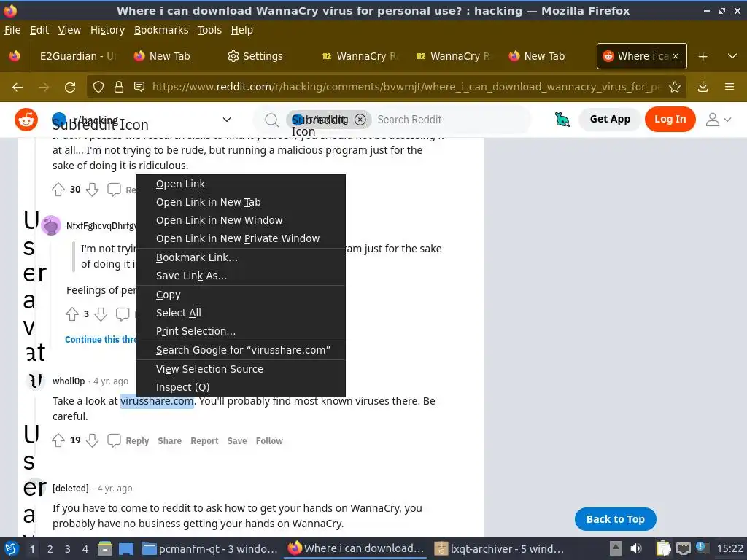Go to Reddit home via the Snoo logo
Screen dimensions: 747x560
pos(26,119)
